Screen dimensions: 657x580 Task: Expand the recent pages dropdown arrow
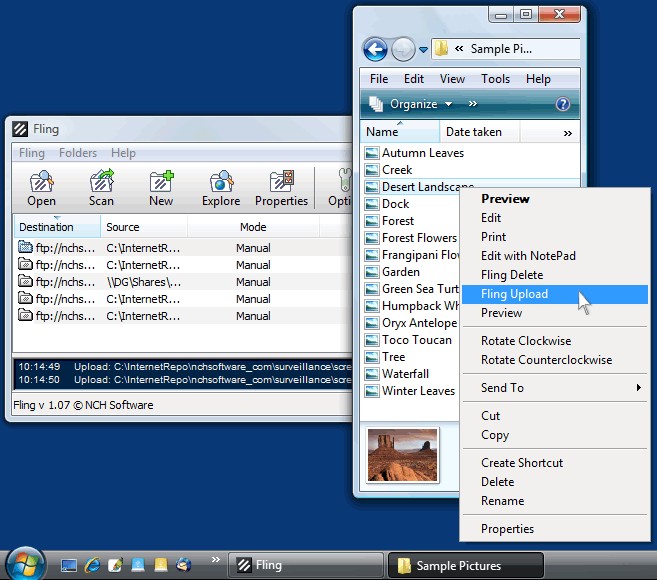pos(424,50)
